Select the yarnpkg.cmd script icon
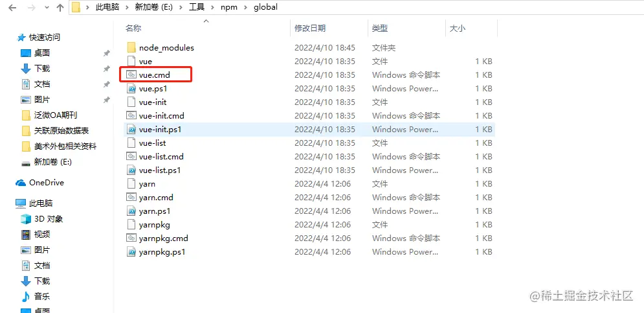Screen dimensions: 644x313 131,238
